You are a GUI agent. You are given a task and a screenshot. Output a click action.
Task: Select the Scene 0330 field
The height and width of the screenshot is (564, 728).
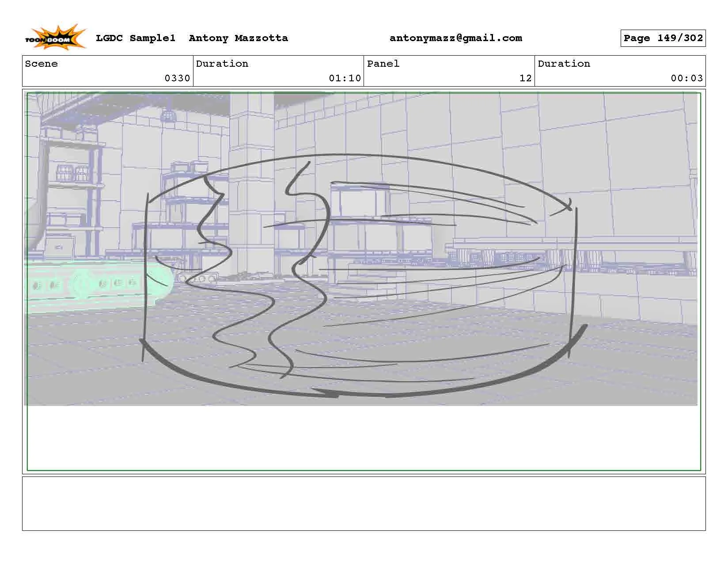(x=108, y=71)
